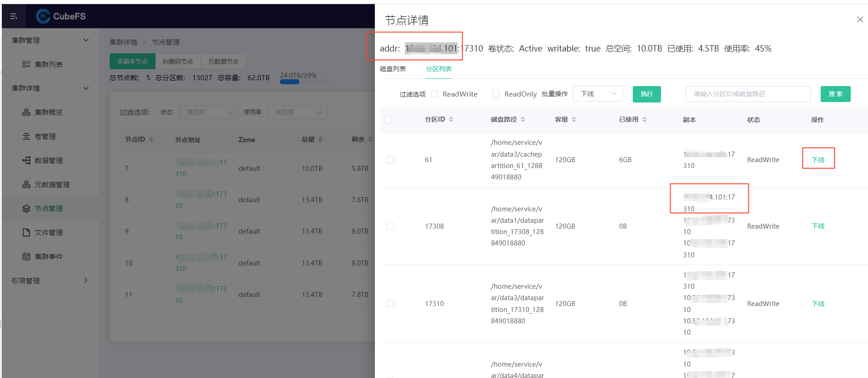Screen dimensions: 868x378
Task: Select the 多副本节点 tab
Action: pyautogui.click(x=132, y=61)
